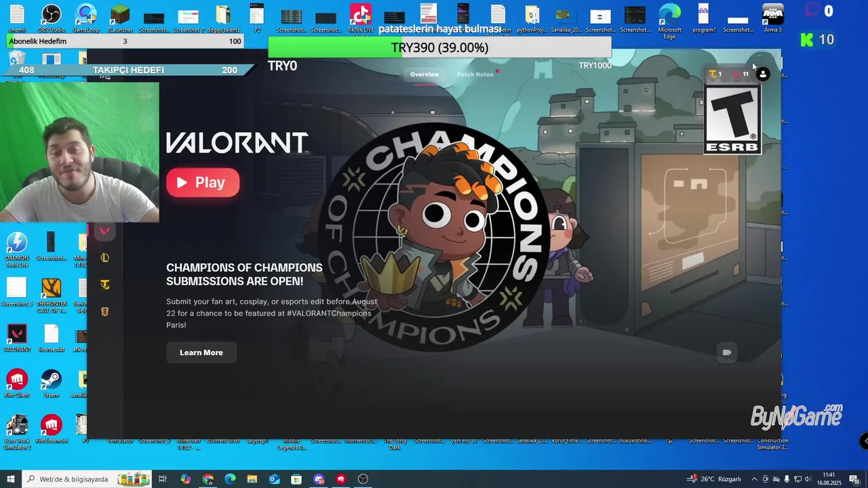The width and height of the screenshot is (868, 488).
Task: Switch to the Overview tab
Action: point(425,75)
